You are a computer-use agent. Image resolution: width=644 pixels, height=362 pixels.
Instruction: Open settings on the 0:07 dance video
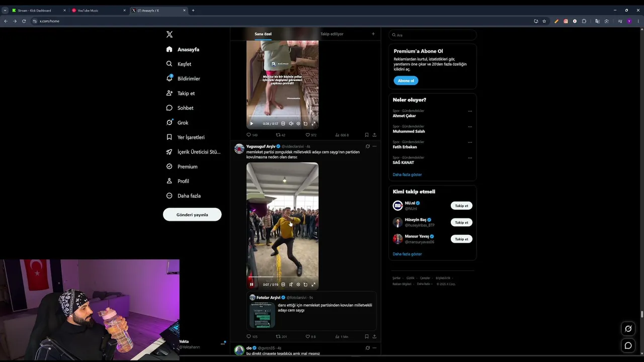298,285
